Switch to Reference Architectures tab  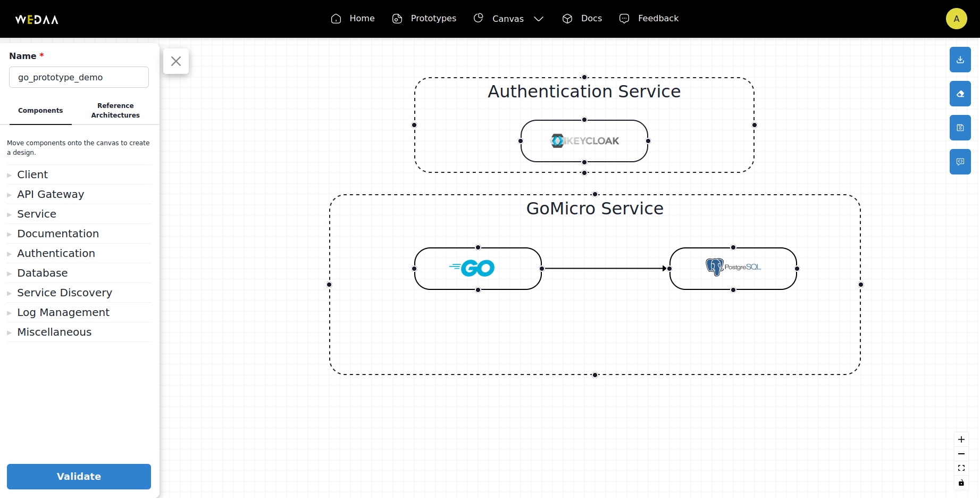pyautogui.click(x=115, y=110)
